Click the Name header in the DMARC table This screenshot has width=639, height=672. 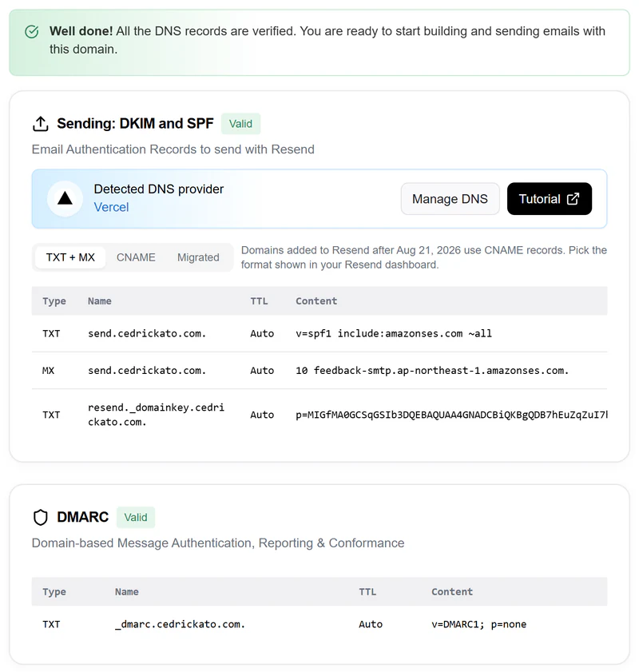[x=127, y=591]
